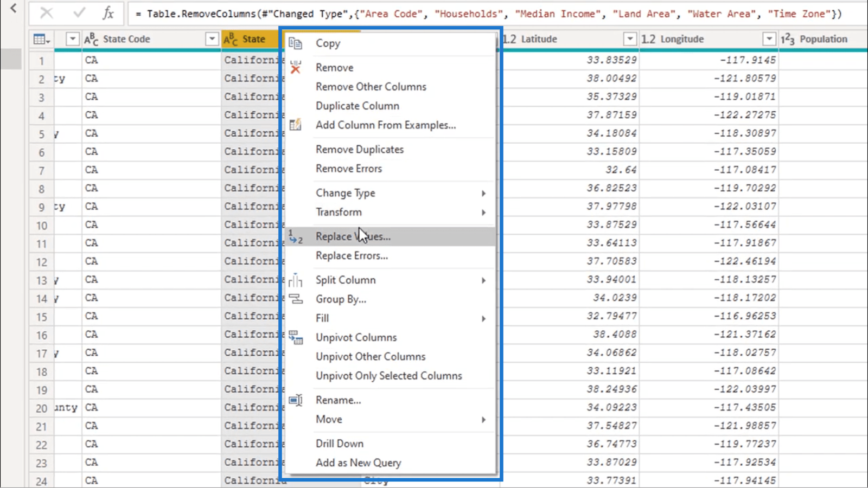Select row number 1

click(42, 61)
